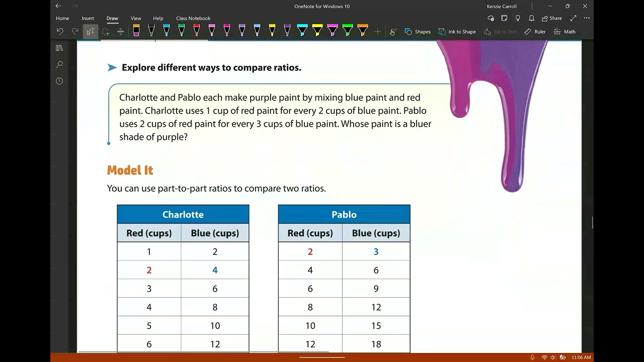Select the cyan highlighter

[302, 31]
